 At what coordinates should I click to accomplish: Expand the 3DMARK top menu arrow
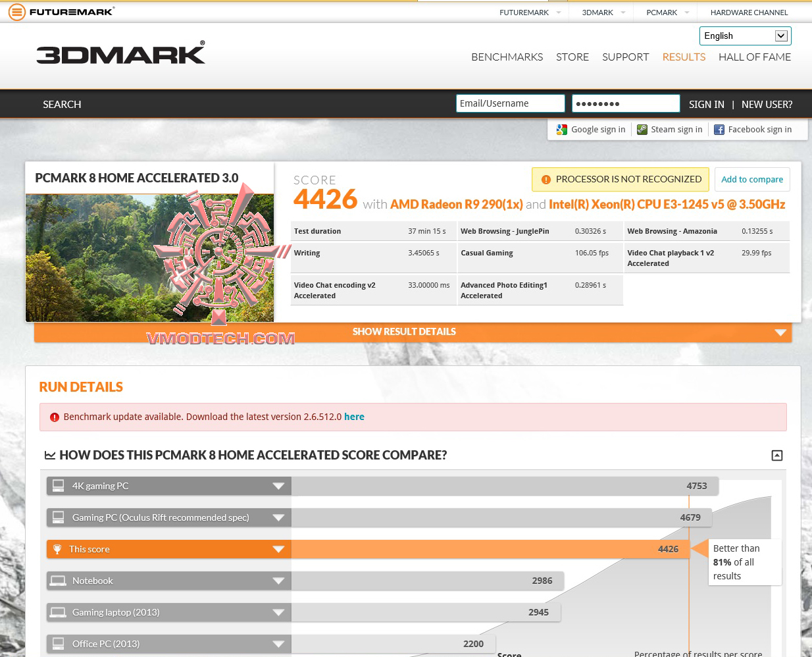[622, 13]
